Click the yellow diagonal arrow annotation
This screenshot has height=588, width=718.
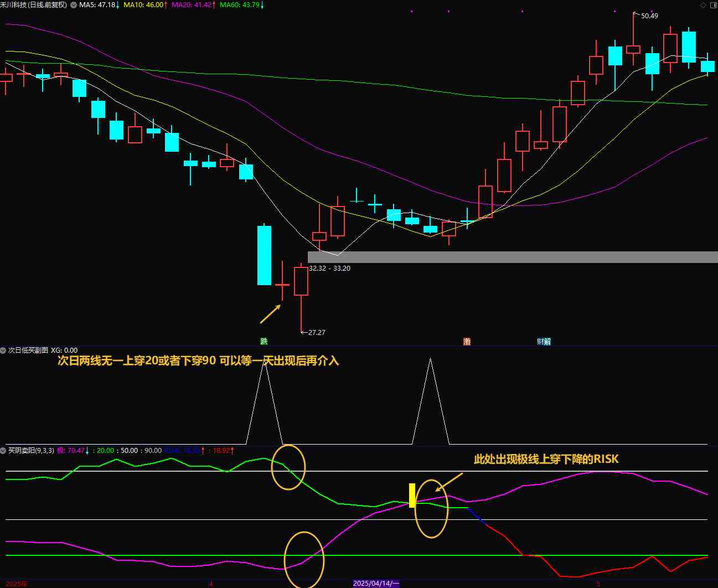click(x=270, y=313)
